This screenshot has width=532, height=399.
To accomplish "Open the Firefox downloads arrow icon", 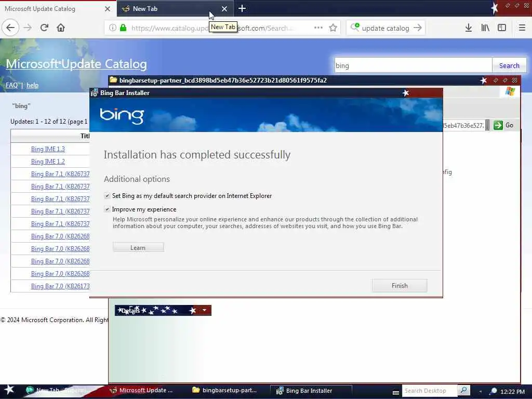I will point(469,28).
